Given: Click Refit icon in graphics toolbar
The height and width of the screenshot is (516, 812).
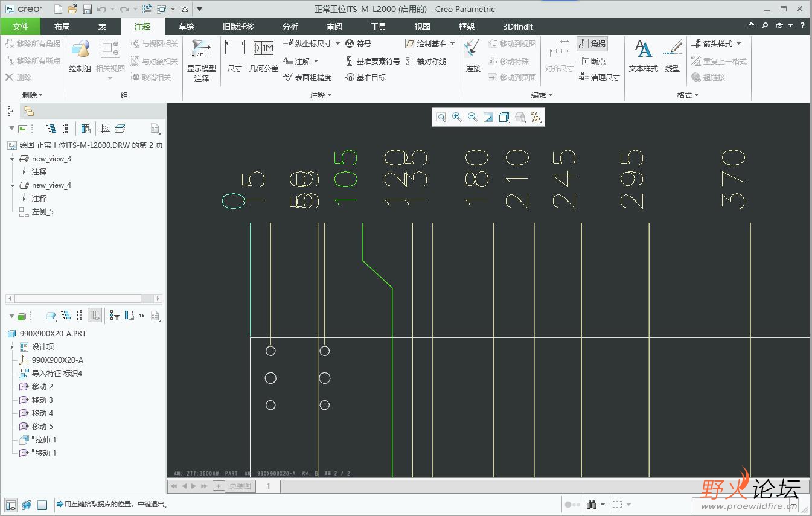Looking at the screenshot, I should click(x=441, y=117).
